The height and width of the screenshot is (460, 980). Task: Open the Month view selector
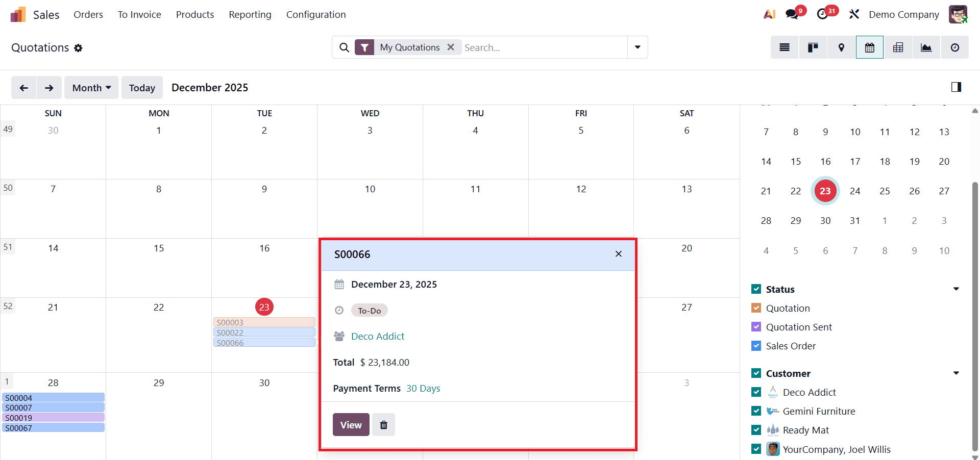click(91, 87)
